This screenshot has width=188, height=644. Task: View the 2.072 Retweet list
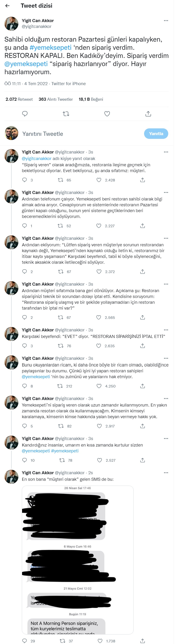(x=19, y=99)
